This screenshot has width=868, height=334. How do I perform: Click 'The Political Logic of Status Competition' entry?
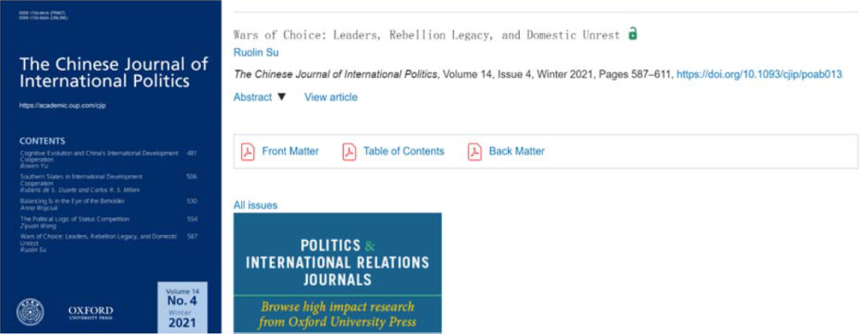tap(74, 219)
